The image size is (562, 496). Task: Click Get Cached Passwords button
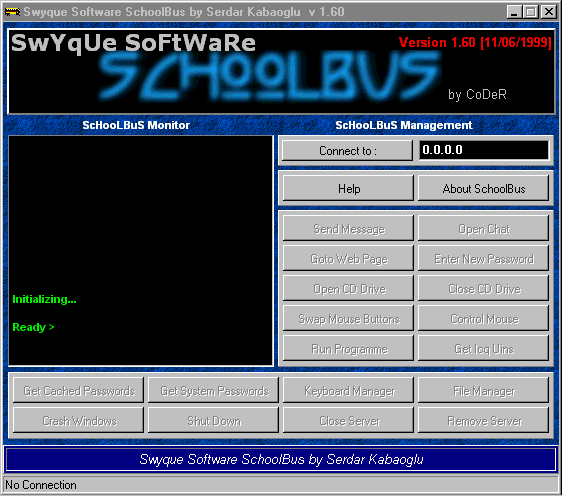(78, 390)
